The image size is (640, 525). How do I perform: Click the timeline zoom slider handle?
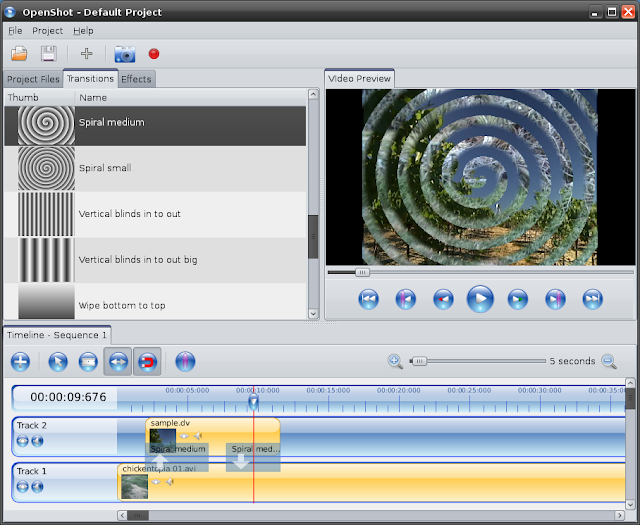420,361
